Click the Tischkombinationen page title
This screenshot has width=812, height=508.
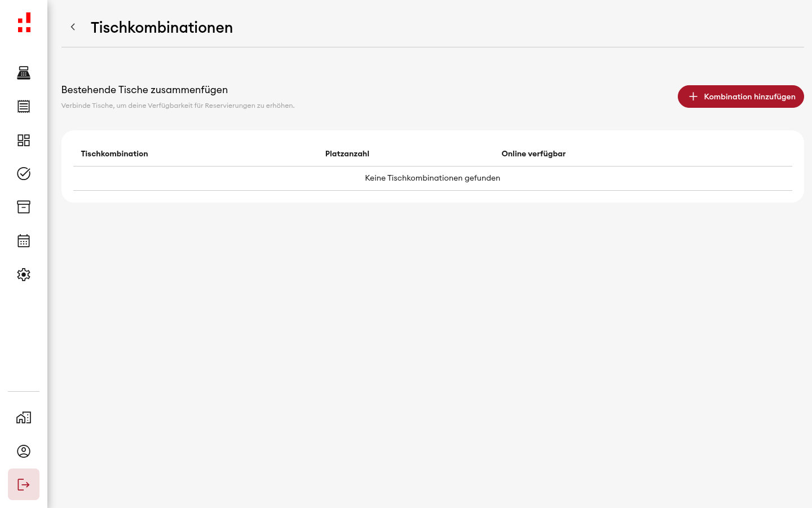(x=162, y=27)
